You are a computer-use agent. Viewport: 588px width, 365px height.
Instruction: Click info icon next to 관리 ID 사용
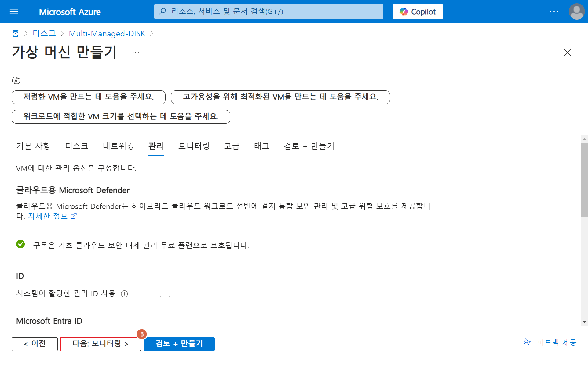coord(124,294)
